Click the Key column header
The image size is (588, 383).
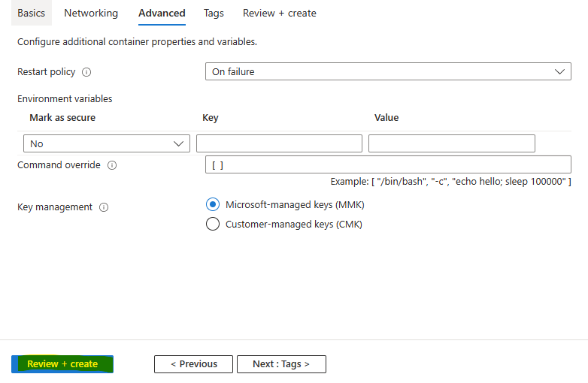(x=211, y=118)
